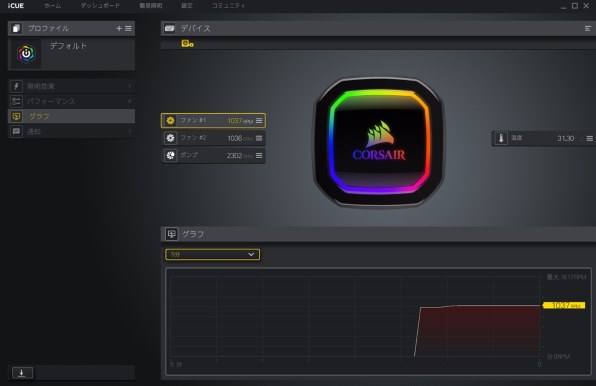
Task: Open the 設定 menu
Action: 187,6
